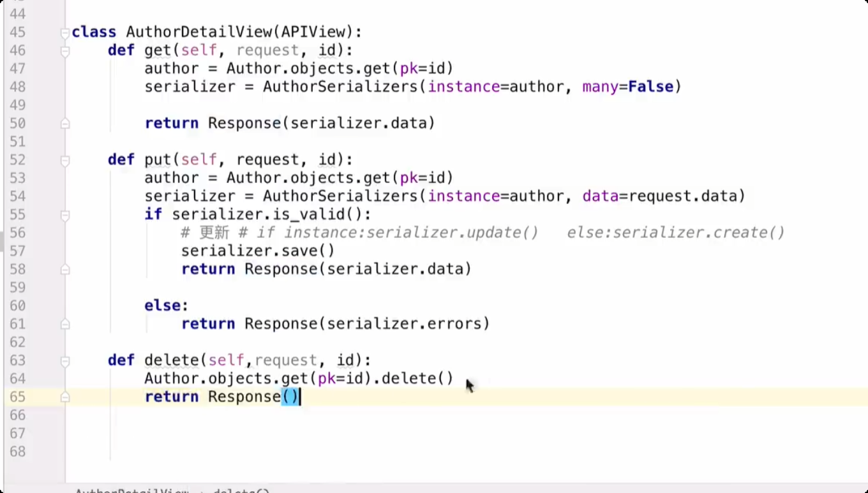Click data=request.data on line 54
Image resolution: width=868 pixels, height=493 pixels.
659,196
